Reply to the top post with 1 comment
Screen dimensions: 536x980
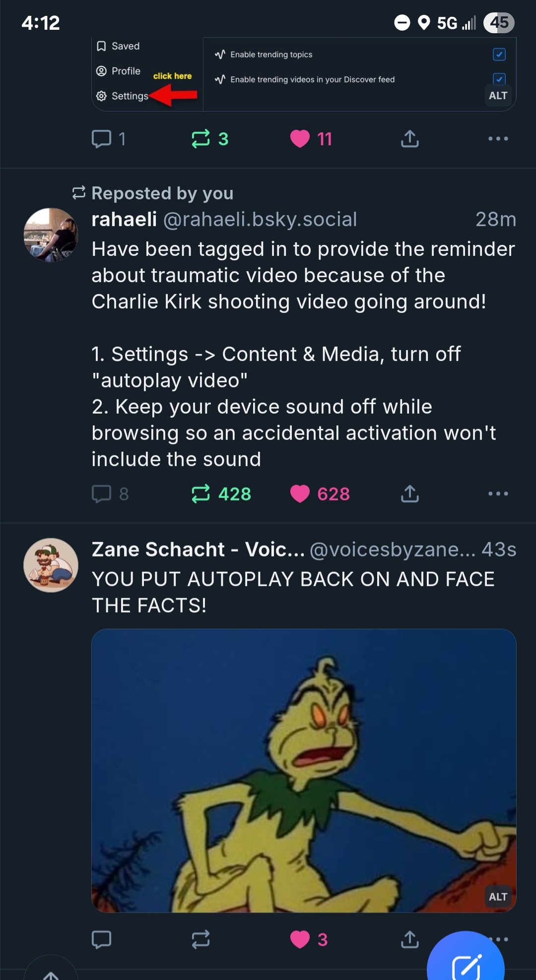(102, 139)
